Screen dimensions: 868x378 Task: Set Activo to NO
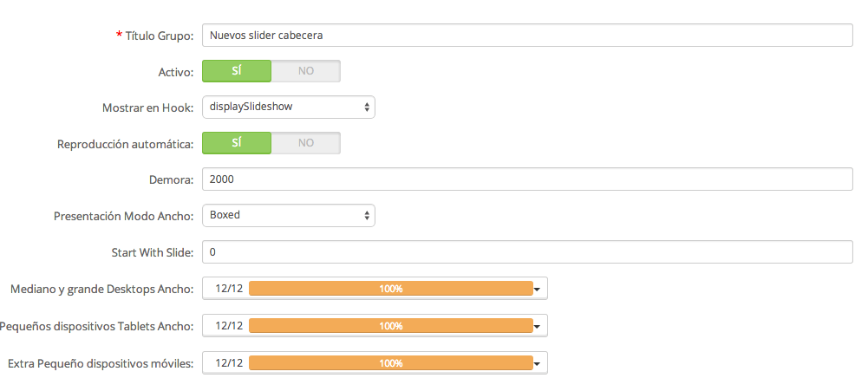point(305,71)
